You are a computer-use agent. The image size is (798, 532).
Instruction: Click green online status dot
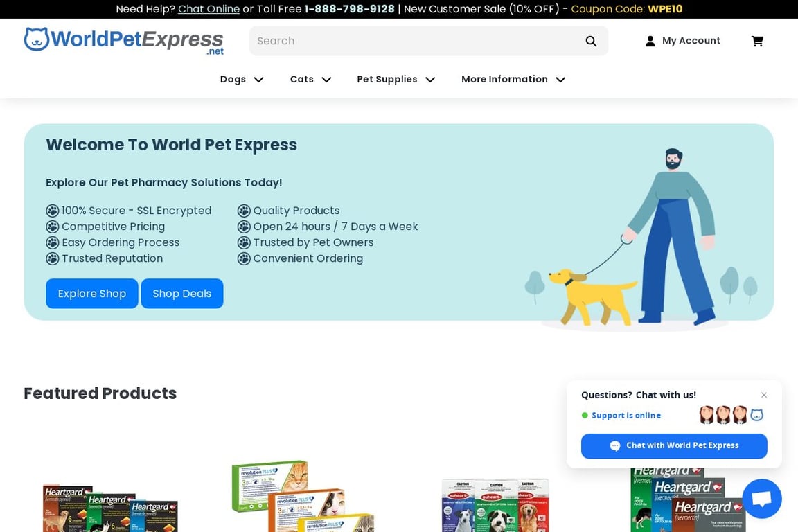[x=585, y=416]
